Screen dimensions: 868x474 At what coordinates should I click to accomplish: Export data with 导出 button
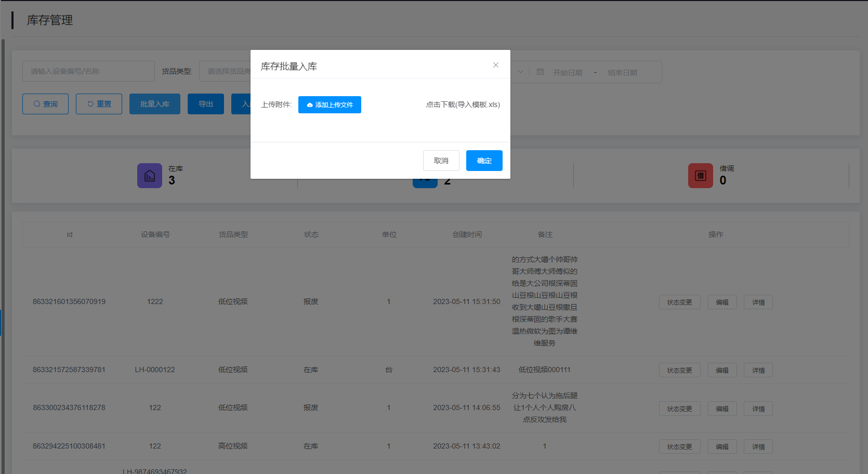click(x=205, y=104)
